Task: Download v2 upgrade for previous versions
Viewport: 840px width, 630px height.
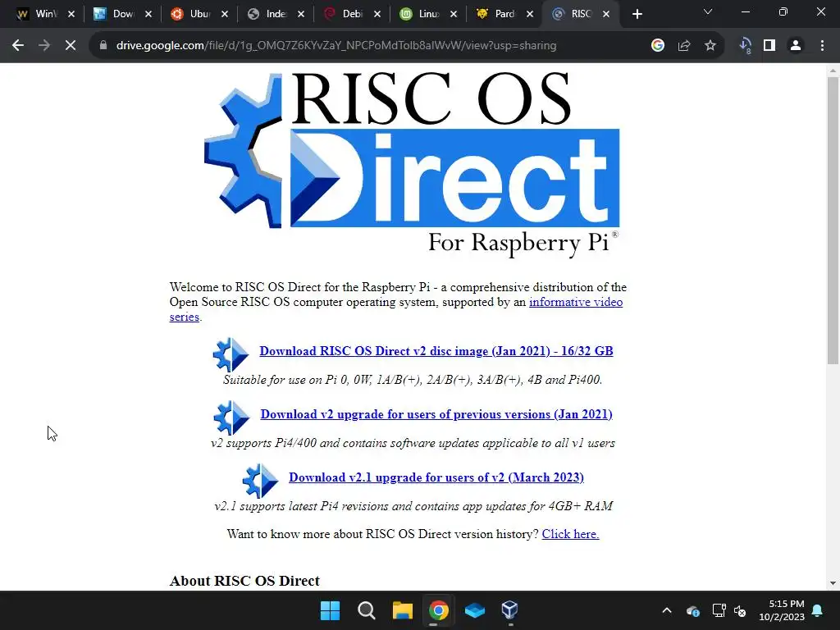Action: (x=436, y=414)
